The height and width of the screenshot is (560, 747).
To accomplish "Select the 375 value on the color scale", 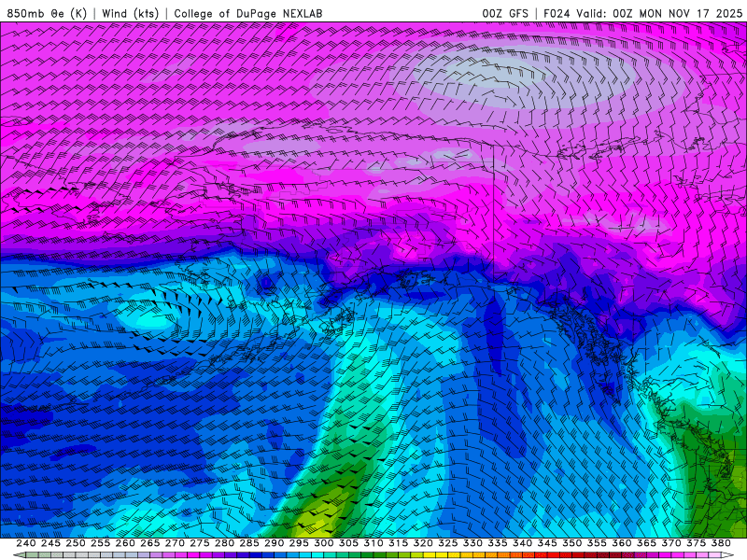I will click(x=696, y=543).
